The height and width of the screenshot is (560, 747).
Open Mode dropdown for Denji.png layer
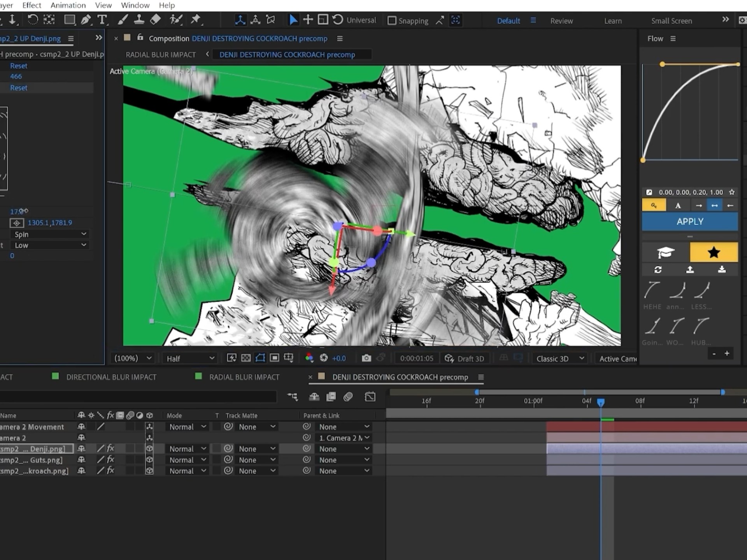(188, 449)
